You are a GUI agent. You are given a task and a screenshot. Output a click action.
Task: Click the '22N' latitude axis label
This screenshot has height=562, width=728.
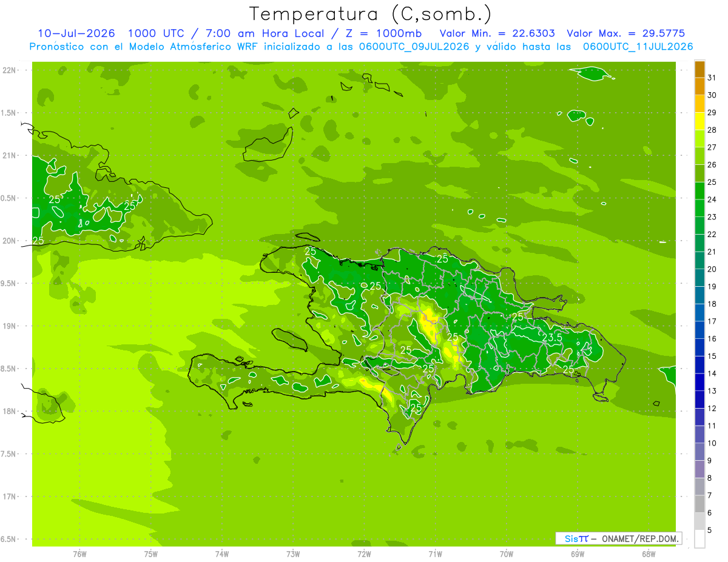[10, 70]
